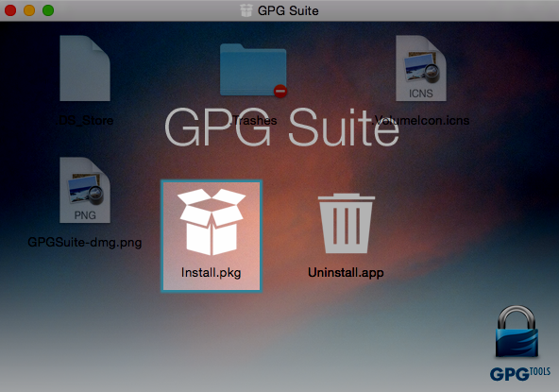Image resolution: width=559 pixels, height=392 pixels.
Task: Close the GPG Suite window
Action: [x=10, y=10]
